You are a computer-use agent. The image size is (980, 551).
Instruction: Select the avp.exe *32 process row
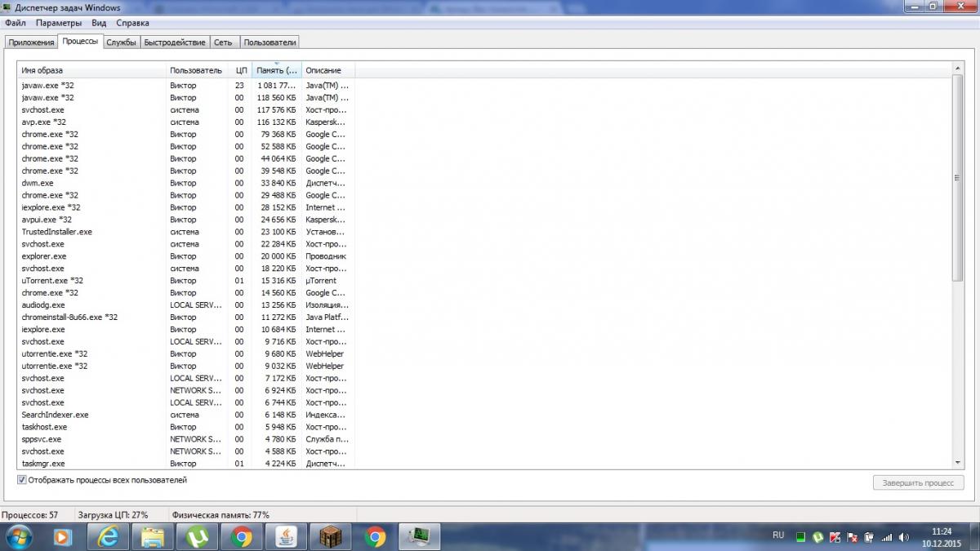[186, 122]
